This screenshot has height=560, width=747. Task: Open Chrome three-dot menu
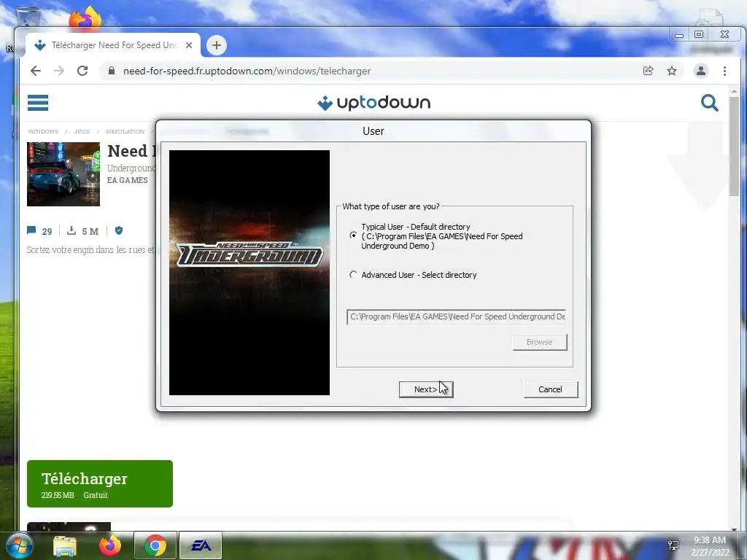[x=724, y=71]
